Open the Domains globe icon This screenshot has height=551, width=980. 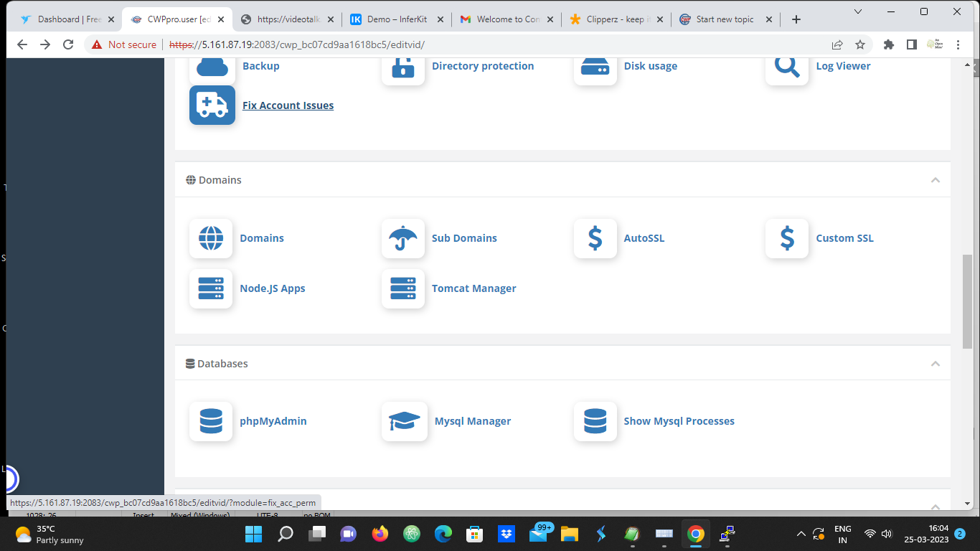click(211, 238)
